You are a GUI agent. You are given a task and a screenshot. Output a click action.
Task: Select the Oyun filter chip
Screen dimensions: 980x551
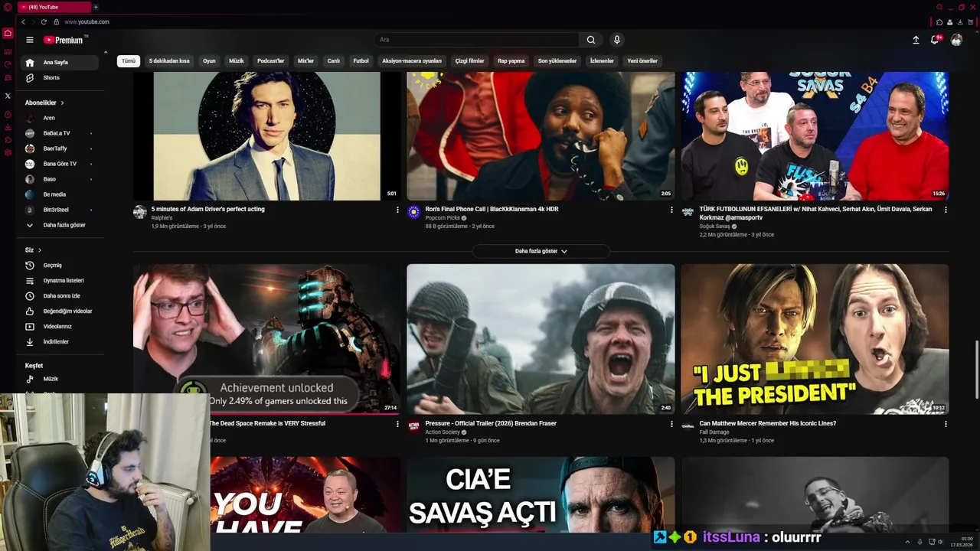coord(209,60)
